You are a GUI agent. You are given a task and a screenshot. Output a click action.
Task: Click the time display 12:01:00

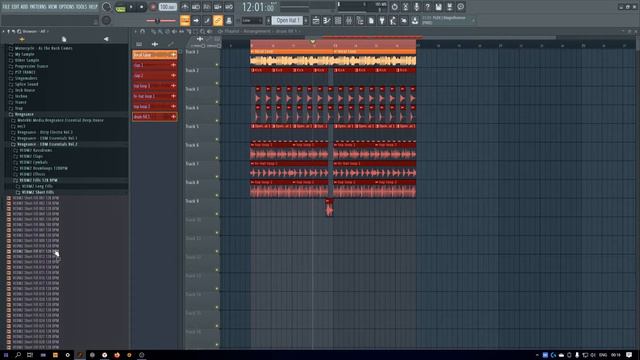(x=258, y=7)
